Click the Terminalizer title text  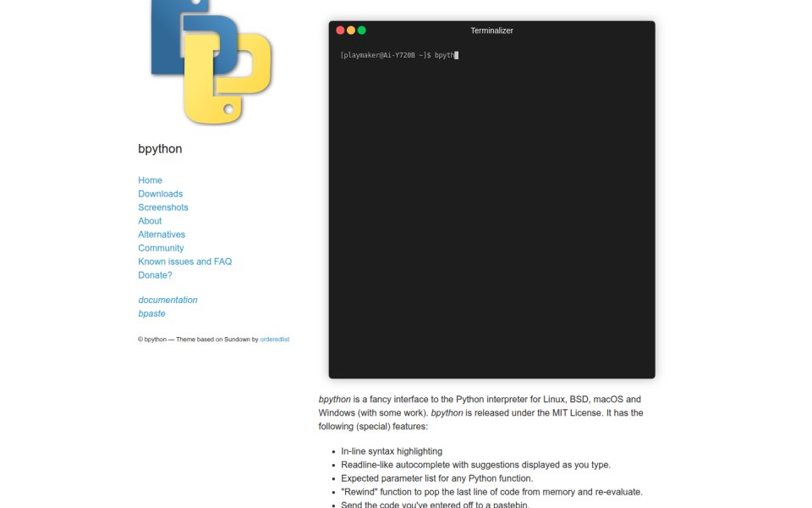(491, 30)
